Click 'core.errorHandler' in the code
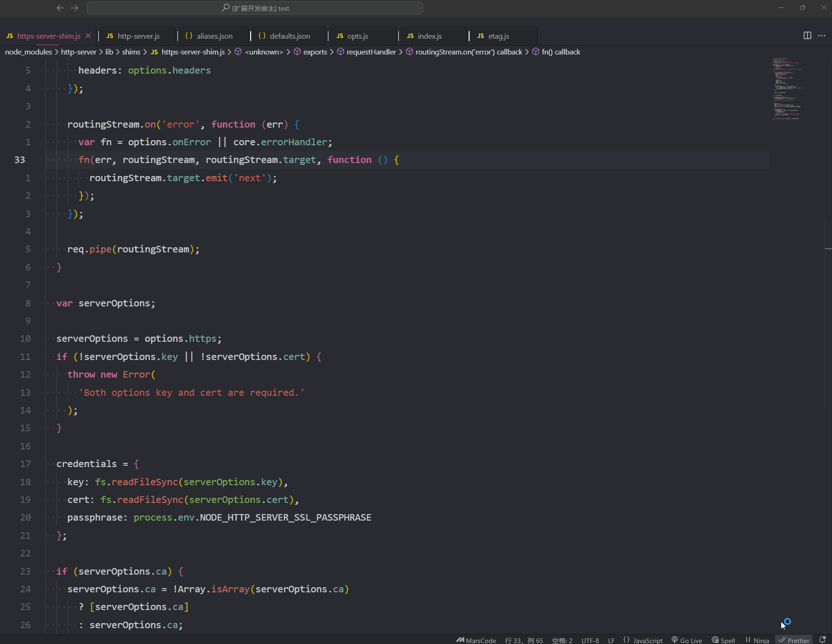This screenshot has width=832, height=644. (280, 142)
